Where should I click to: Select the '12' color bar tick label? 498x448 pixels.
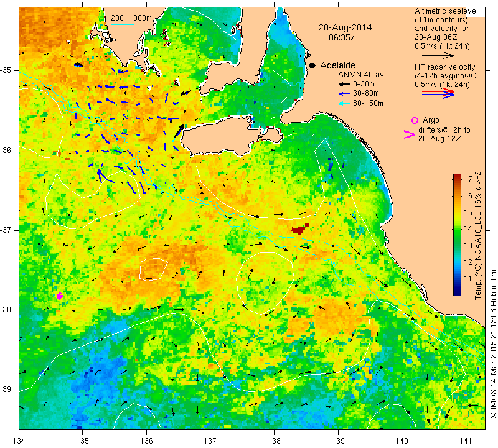pyautogui.click(x=468, y=262)
